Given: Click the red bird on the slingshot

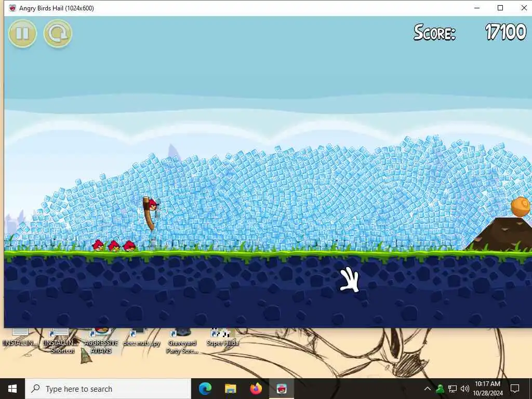Looking at the screenshot, I should (x=152, y=205).
